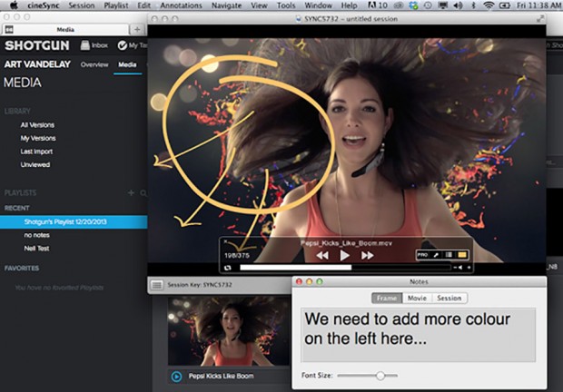This screenshot has width=563, height=392.
Task: Toggle the loop playback icon
Action: (x=228, y=268)
